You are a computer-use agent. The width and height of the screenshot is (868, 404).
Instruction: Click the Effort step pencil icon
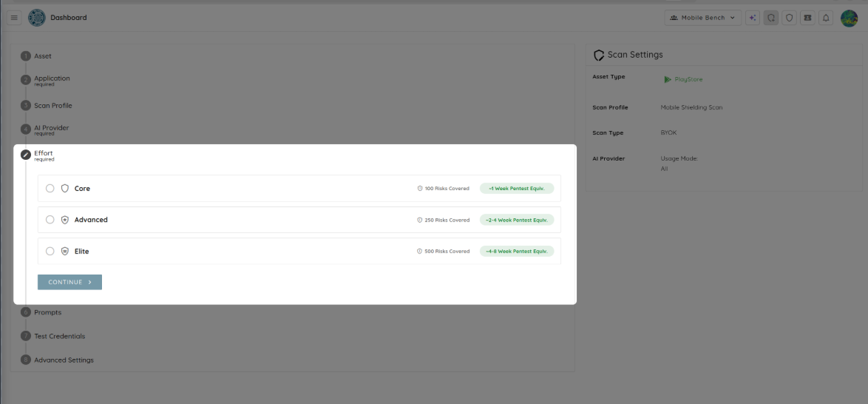[x=25, y=155]
